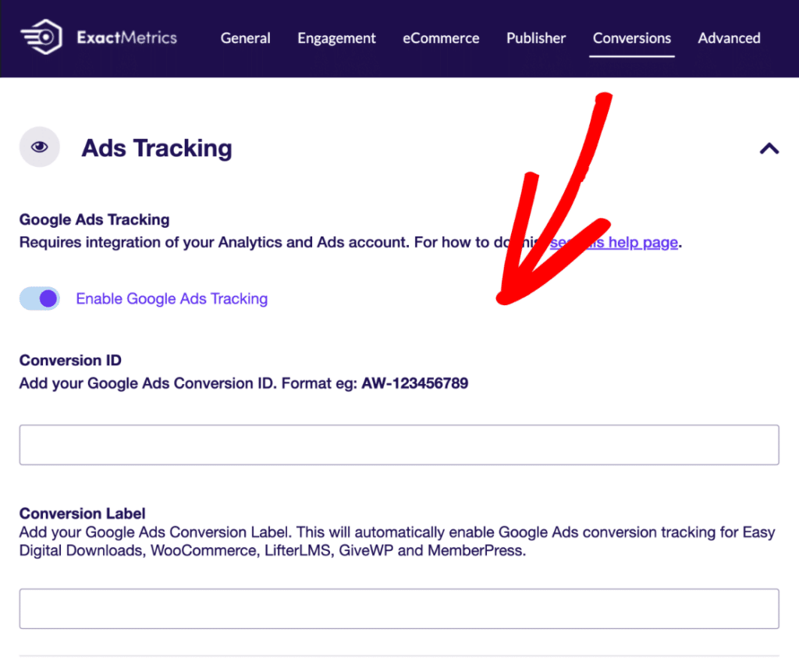Open the eCommerce settings tab
The width and height of the screenshot is (799, 672).
tap(441, 37)
